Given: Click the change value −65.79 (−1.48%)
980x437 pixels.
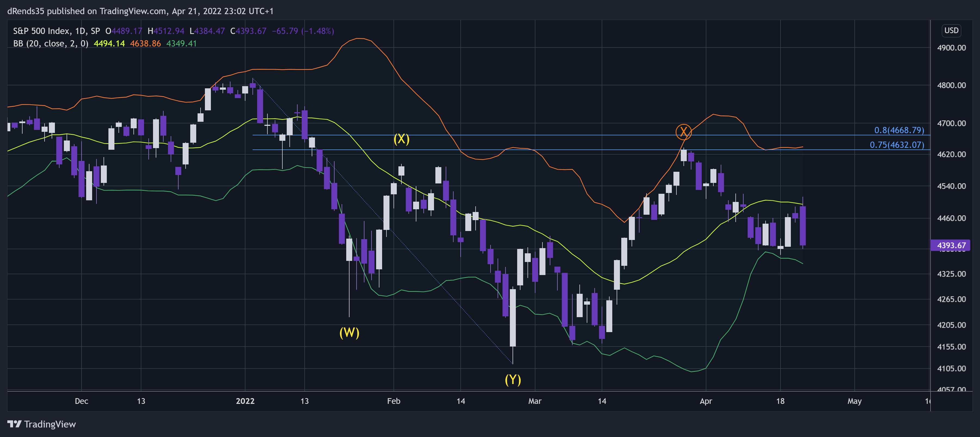Looking at the screenshot, I should click(x=303, y=31).
